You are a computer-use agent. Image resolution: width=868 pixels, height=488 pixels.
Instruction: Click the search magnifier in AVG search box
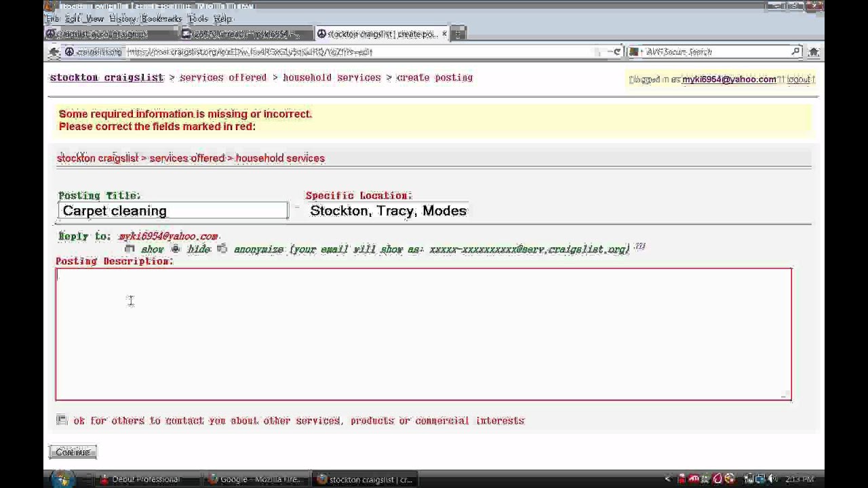pos(796,52)
